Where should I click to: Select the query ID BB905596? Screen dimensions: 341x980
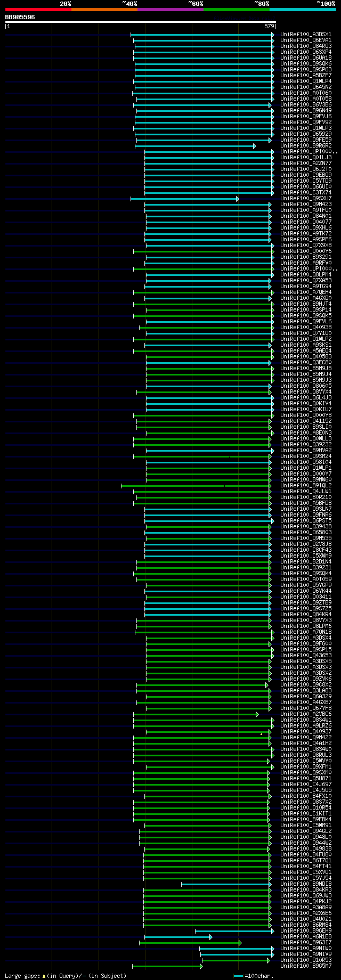click(x=20, y=17)
